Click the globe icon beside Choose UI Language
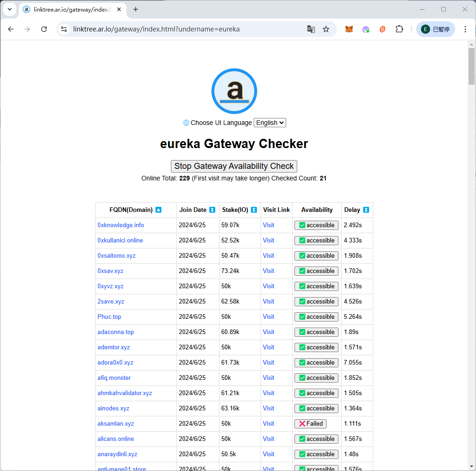Image resolution: width=476 pixels, height=471 pixels. pos(186,123)
